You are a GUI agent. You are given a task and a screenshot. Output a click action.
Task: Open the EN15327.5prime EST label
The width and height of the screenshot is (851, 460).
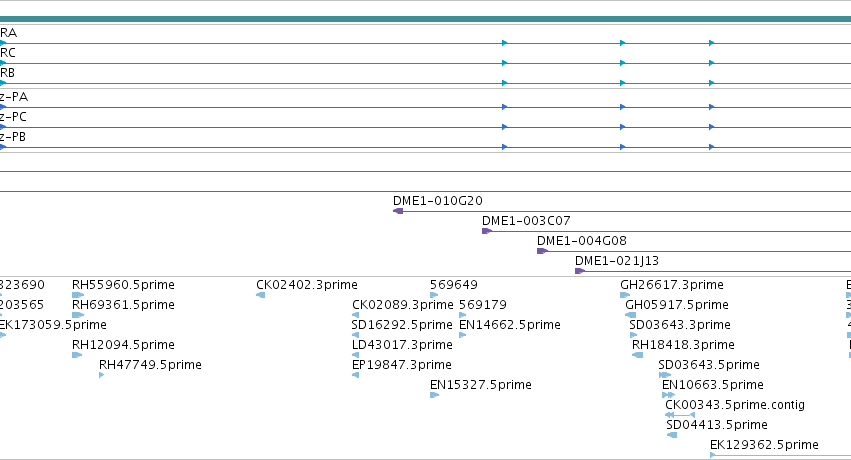480,385
